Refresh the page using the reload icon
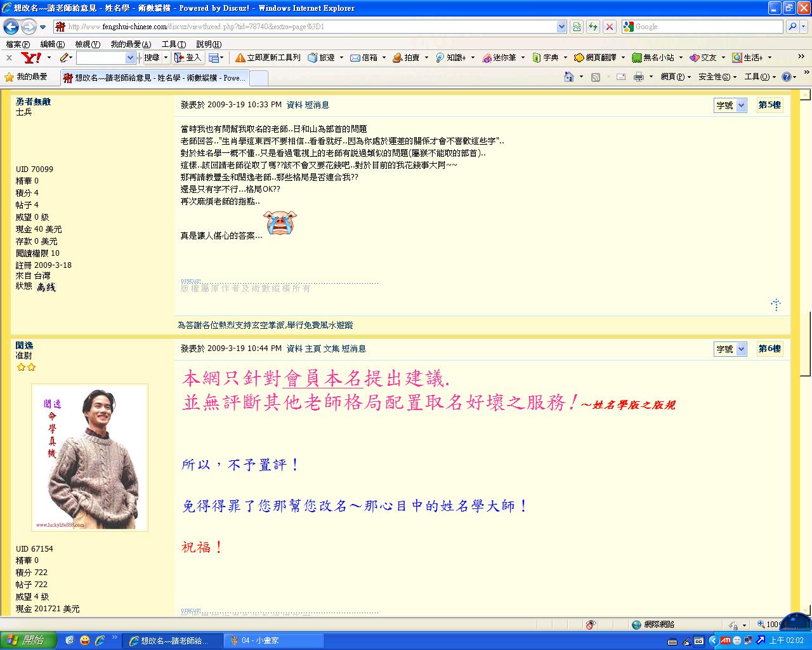This screenshot has height=650, width=812. (593, 27)
